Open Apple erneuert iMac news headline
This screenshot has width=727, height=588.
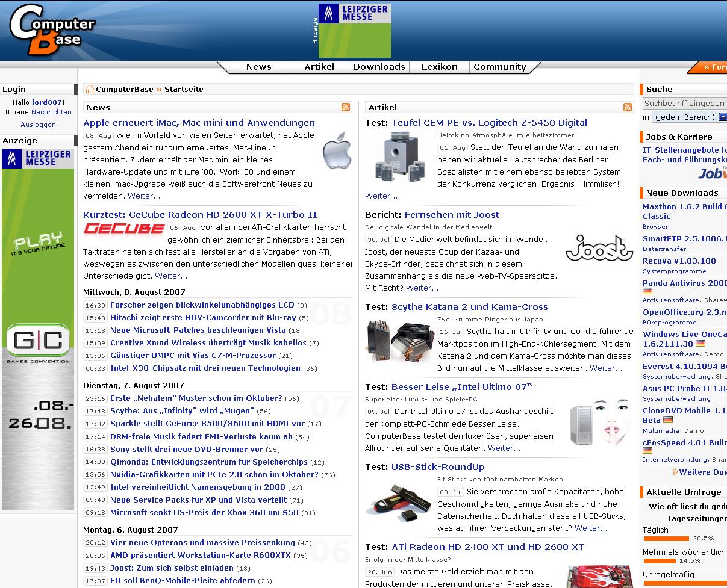click(199, 123)
